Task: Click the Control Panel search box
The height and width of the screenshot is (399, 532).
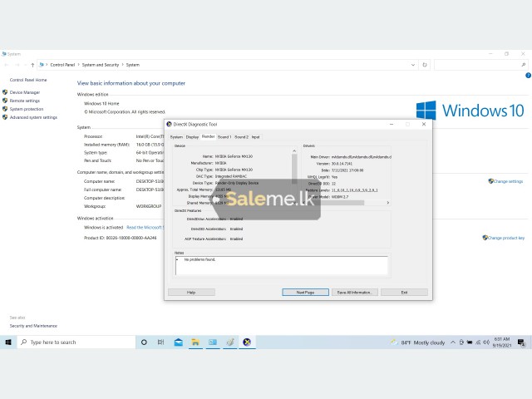Action: (x=480, y=65)
